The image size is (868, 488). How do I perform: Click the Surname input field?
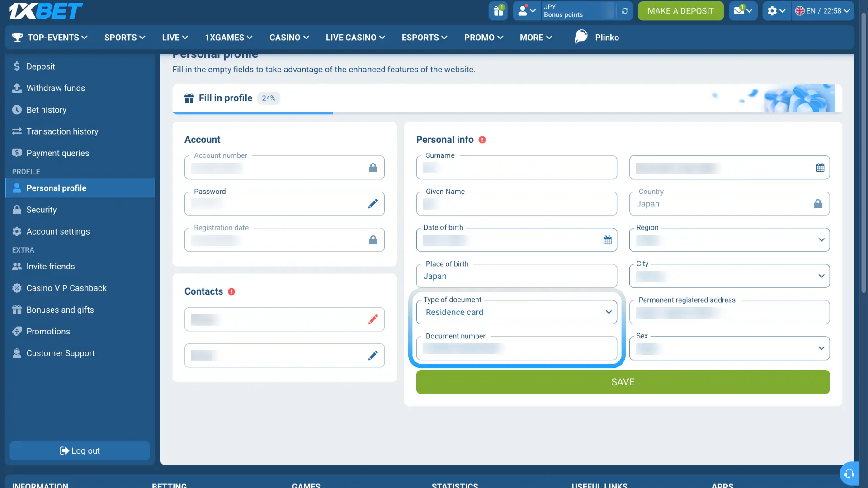516,168
